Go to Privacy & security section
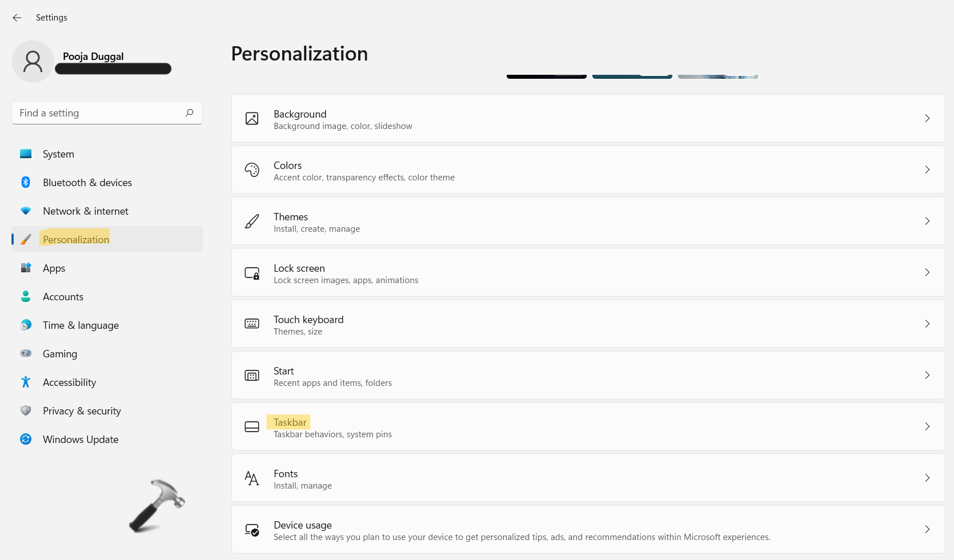Image resolution: width=954 pixels, height=560 pixels. [x=82, y=411]
